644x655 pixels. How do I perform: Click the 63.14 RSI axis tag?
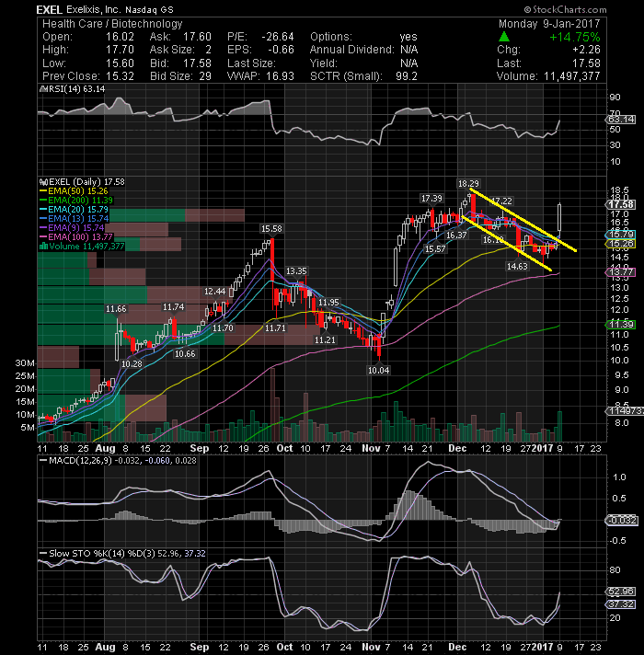click(x=621, y=120)
